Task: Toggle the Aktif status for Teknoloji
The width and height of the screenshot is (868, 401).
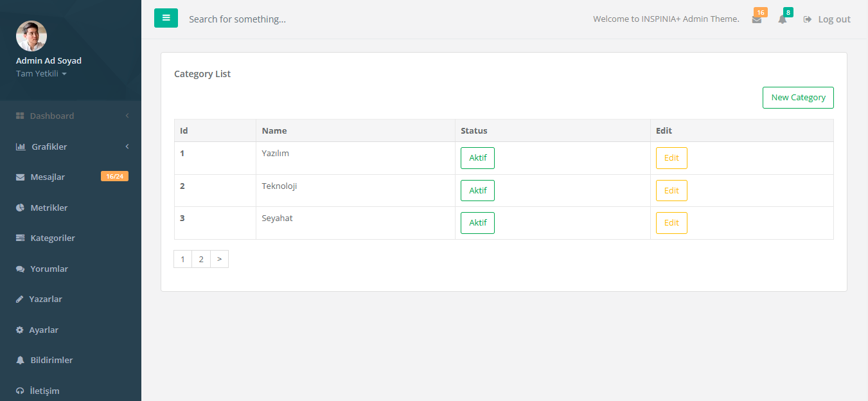Action: [477, 191]
